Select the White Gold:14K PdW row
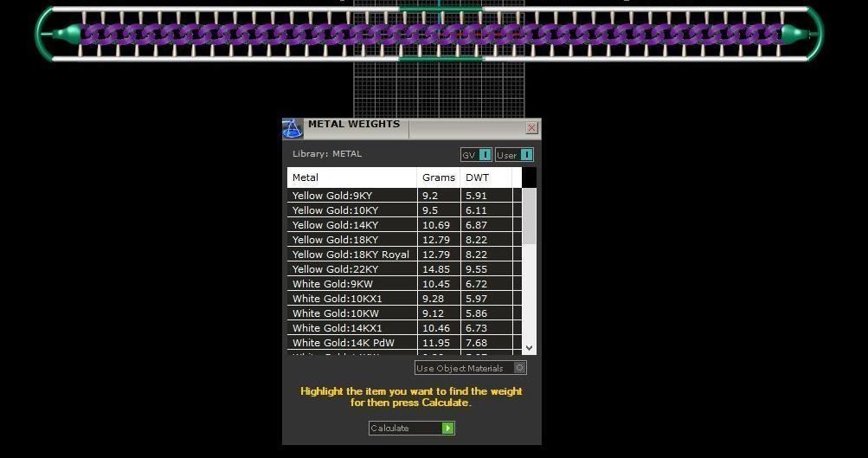This screenshot has width=868, height=458. point(404,342)
